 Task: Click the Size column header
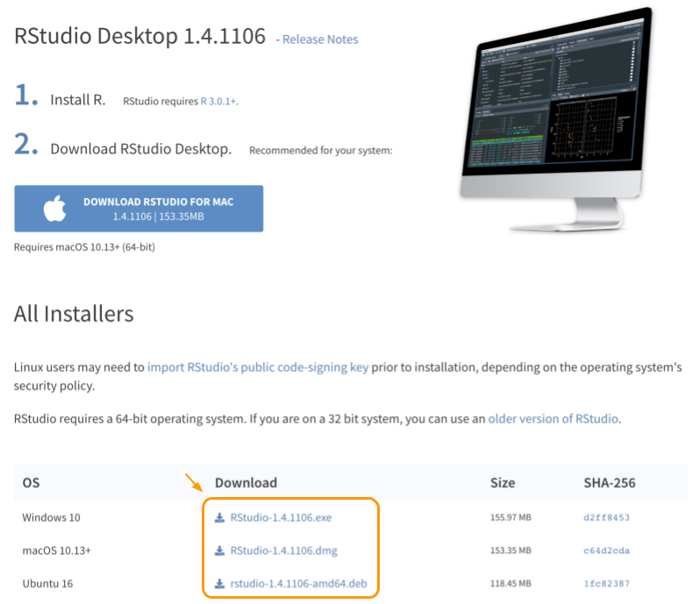[x=503, y=483]
